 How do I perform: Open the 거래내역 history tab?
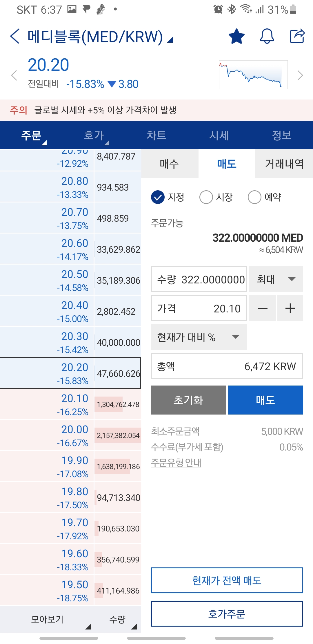[284, 164]
